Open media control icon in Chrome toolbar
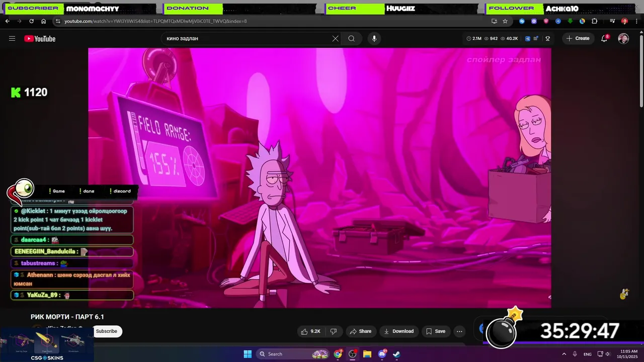Image resolution: width=644 pixels, height=362 pixels. pos(612,21)
